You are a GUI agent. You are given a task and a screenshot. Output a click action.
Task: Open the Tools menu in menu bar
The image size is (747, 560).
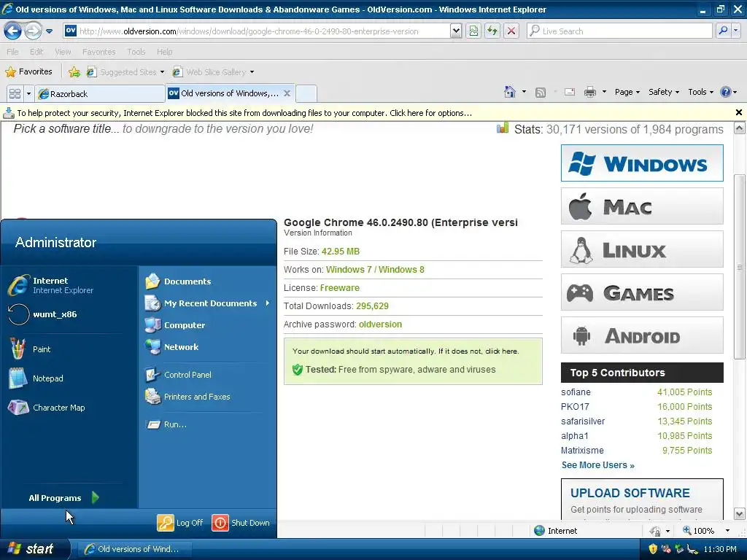pyautogui.click(x=136, y=52)
